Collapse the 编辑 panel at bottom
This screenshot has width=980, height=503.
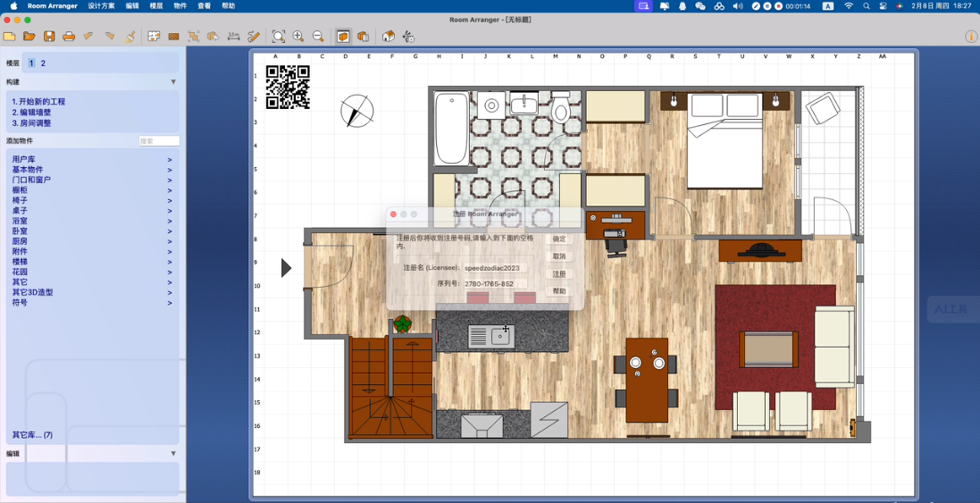(x=173, y=454)
